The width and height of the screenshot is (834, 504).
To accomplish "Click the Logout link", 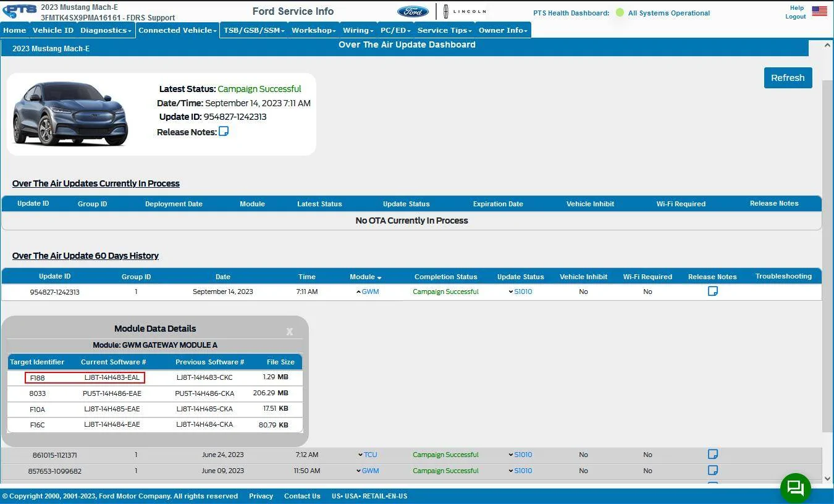I will click(795, 17).
